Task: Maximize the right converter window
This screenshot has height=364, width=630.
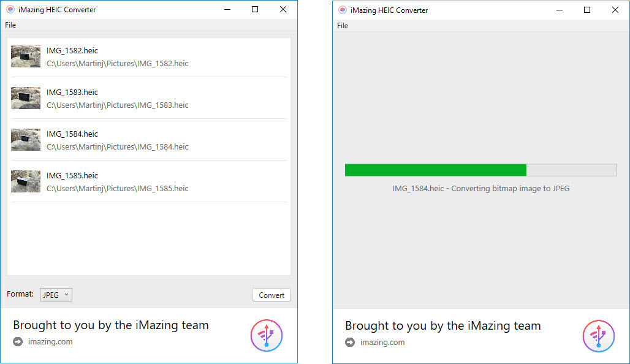Action: (587, 10)
